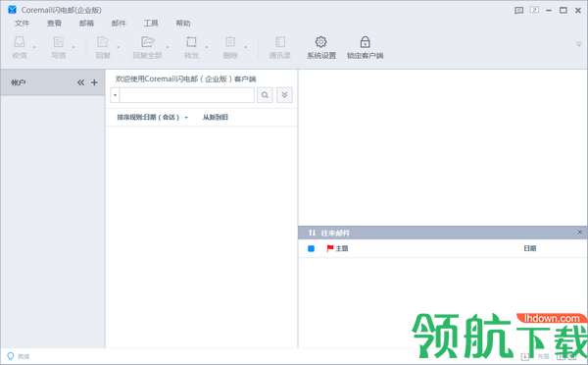This screenshot has height=365, width=588.
Task: Maximize the Coremail window
Action: click(563, 10)
